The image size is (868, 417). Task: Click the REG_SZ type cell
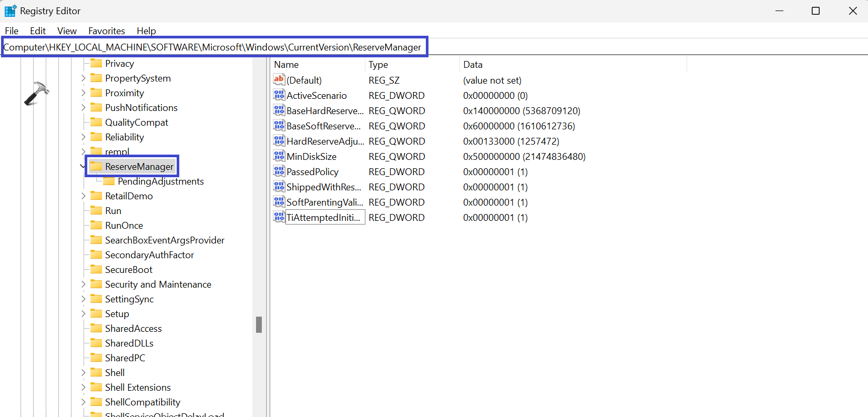coord(384,80)
